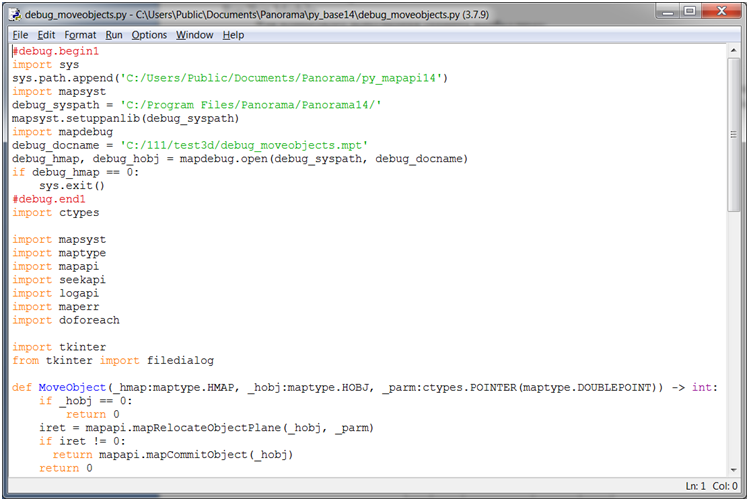Maximize the editor window
Image resolution: width=749 pixels, height=501 pixels.
click(x=687, y=11)
